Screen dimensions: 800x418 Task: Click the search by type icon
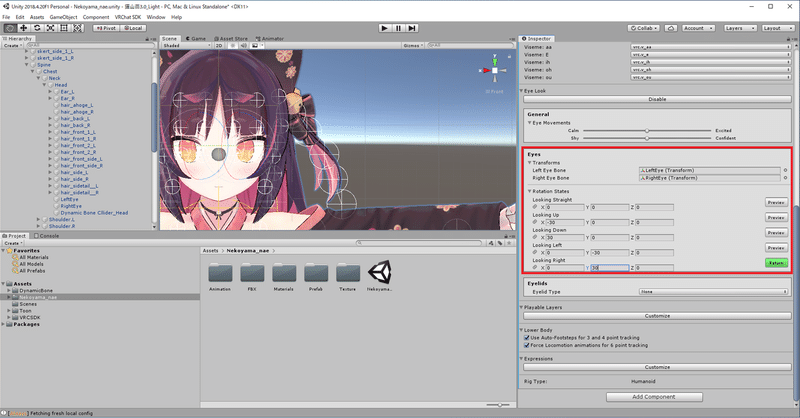tap(491, 243)
